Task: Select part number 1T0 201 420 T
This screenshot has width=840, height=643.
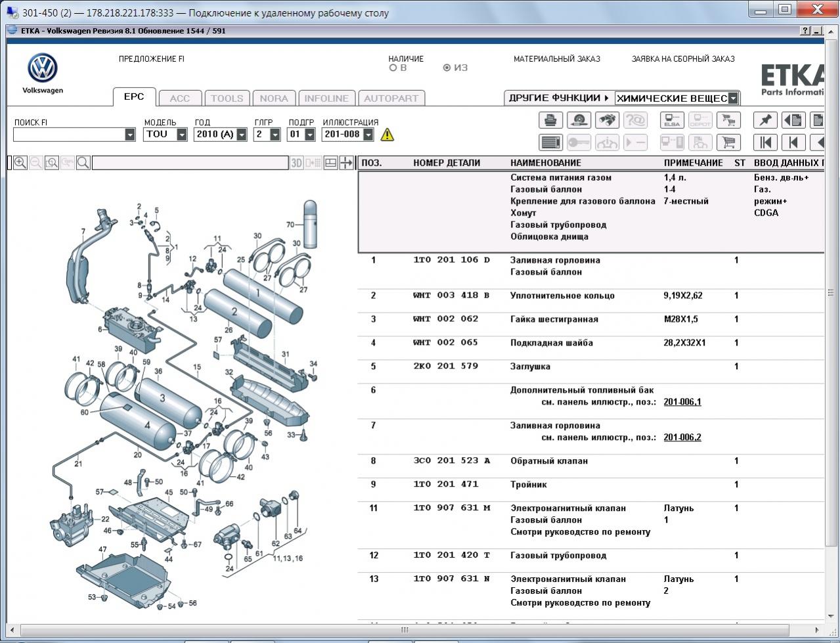Action: 451,556
